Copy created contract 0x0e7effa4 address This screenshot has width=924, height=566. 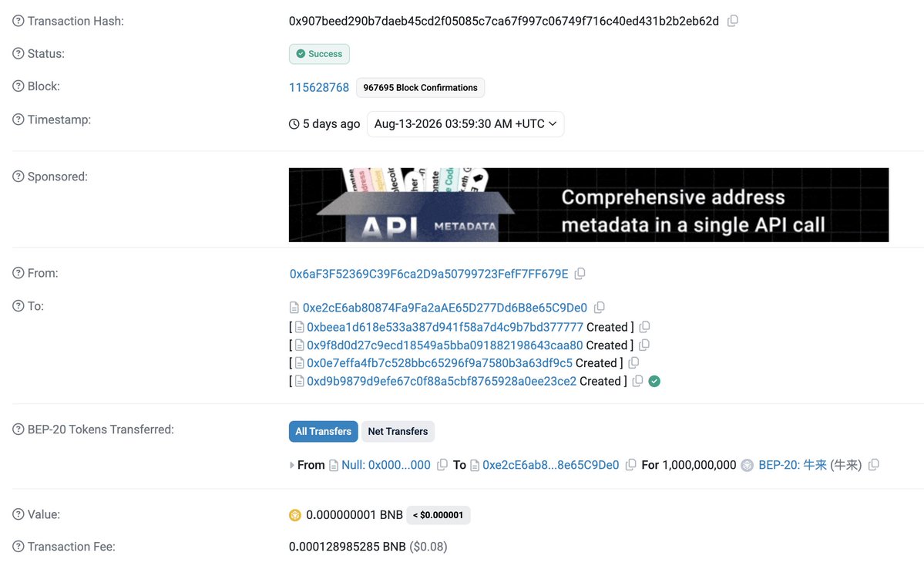633,362
